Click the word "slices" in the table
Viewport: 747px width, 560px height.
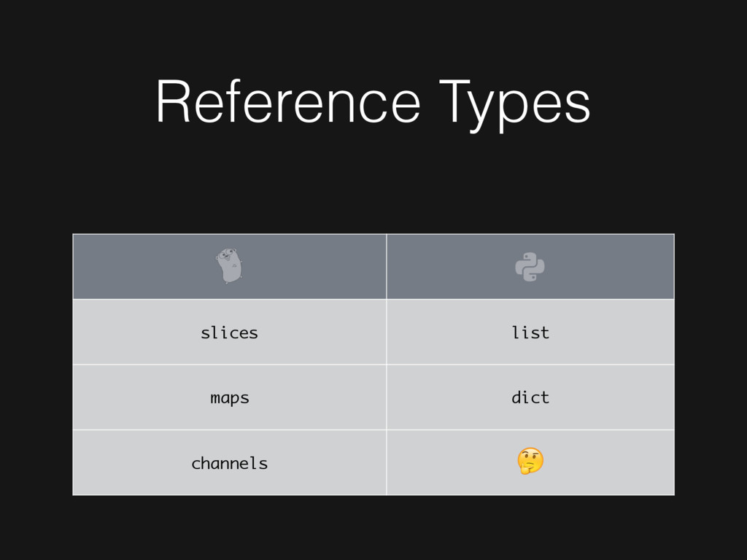(x=229, y=332)
